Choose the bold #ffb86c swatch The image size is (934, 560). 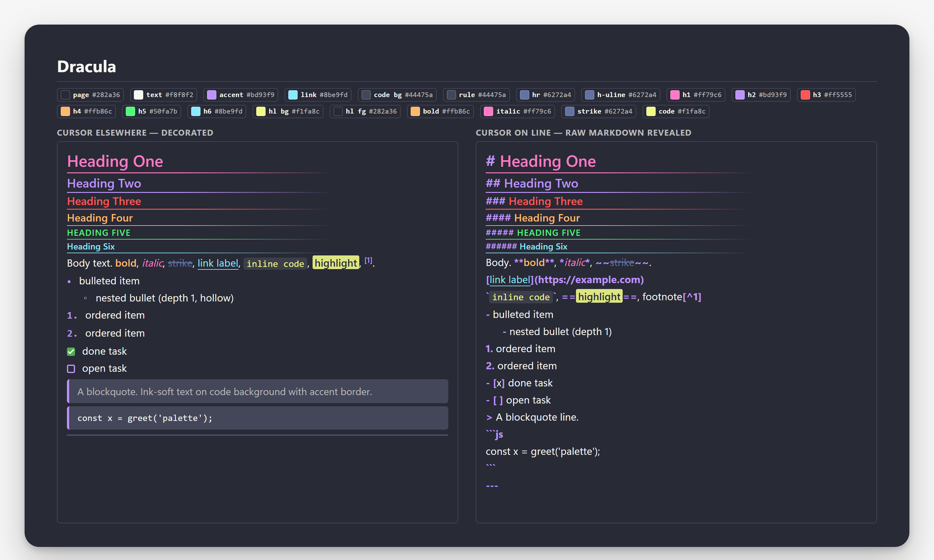coord(440,111)
